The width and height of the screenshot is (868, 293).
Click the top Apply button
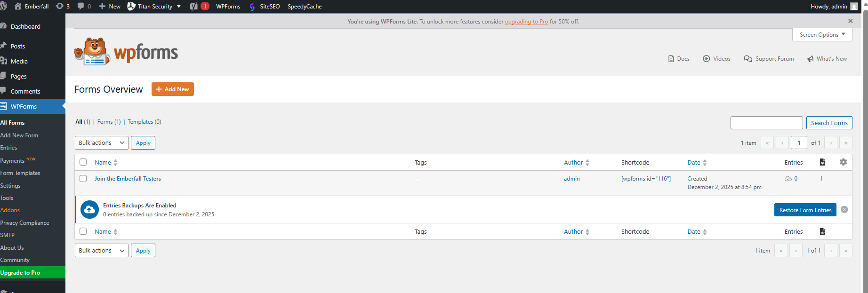coord(143,143)
